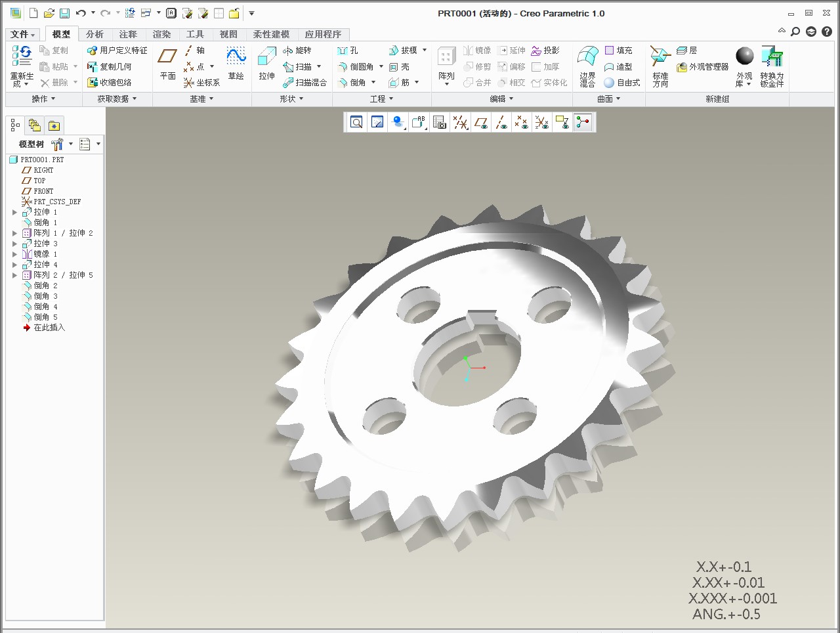Click Boundary Blend (边界混合) tool

coord(587,66)
